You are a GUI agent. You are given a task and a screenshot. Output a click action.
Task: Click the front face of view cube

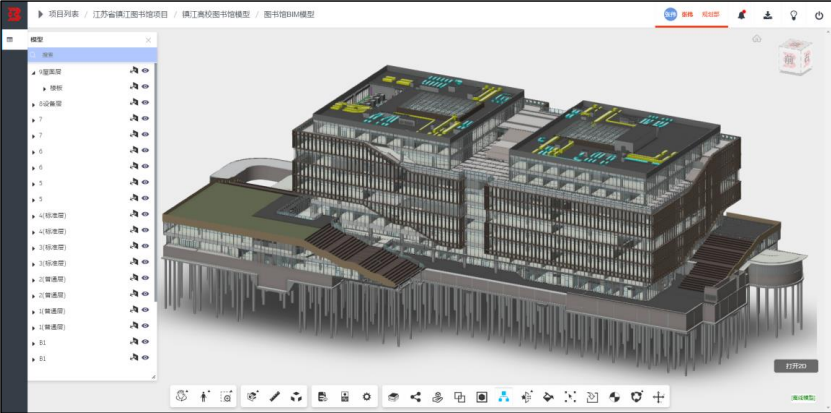point(790,59)
